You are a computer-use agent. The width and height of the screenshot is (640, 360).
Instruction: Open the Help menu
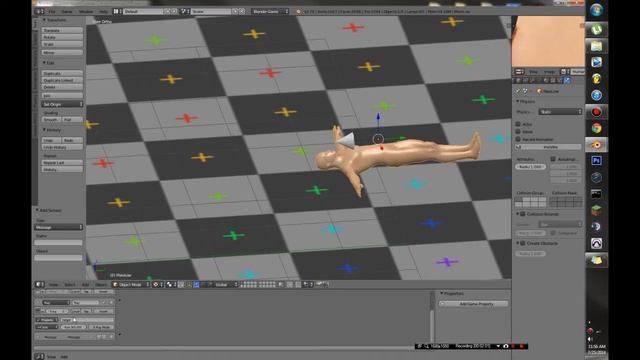[104, 11]
